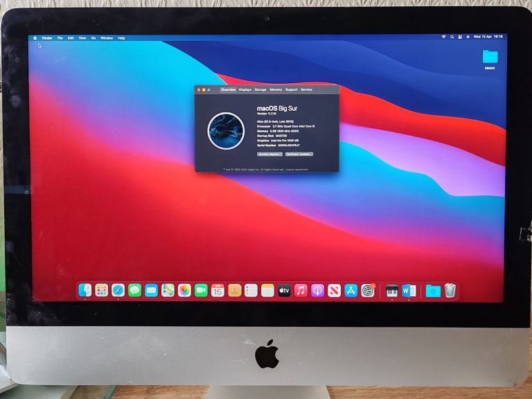Open the Photos app icon
The image size is (532, 399).
tap(184, 291)
